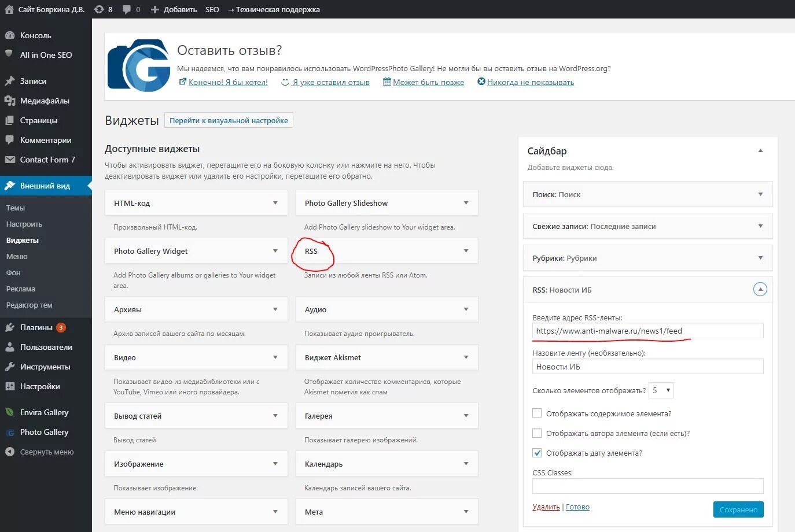Uncheck Отображать дату элемента checkbox
This screenshot has height=532, width=795.
coord(537,452)
